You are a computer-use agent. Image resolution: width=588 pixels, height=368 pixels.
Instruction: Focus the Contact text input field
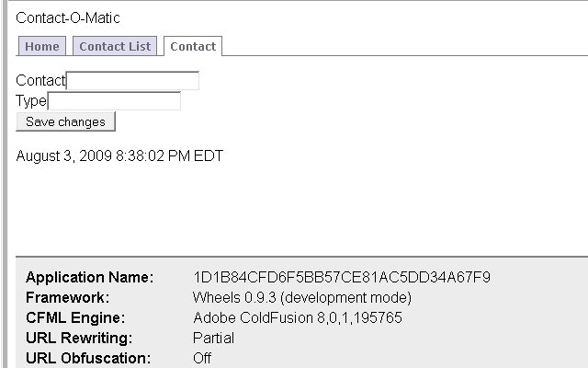click(132, 80)
